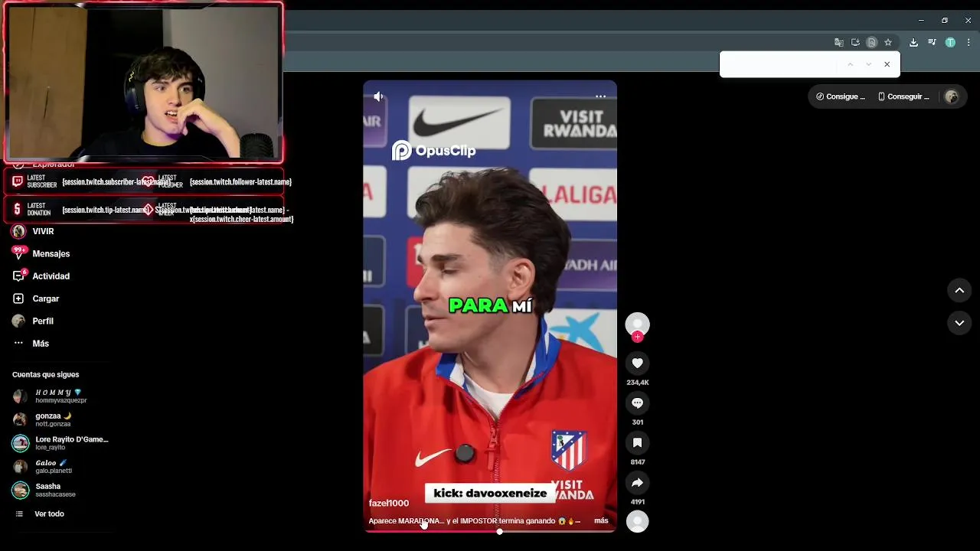The width and height of the screenshot is (980, 551).
Task: Bookmark the video with the save icon
Action: 637,442
